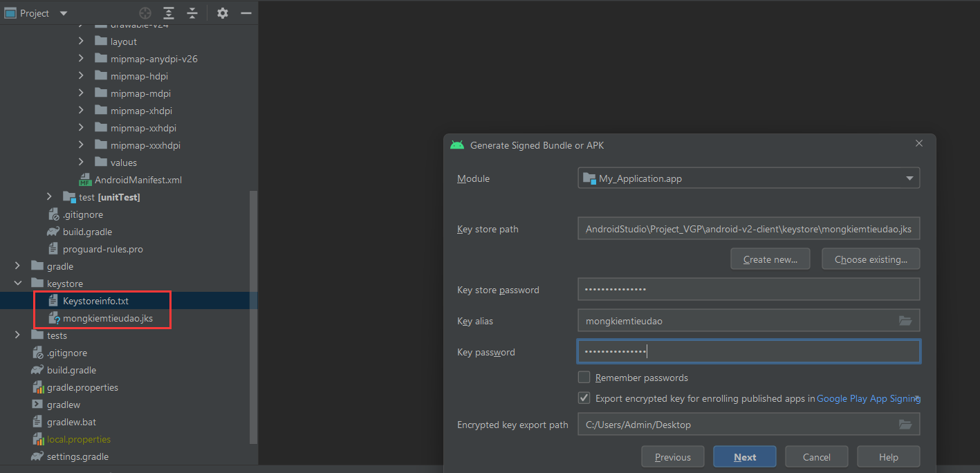
Task: Expand the gradle folder
Action: tap(17, 266)
